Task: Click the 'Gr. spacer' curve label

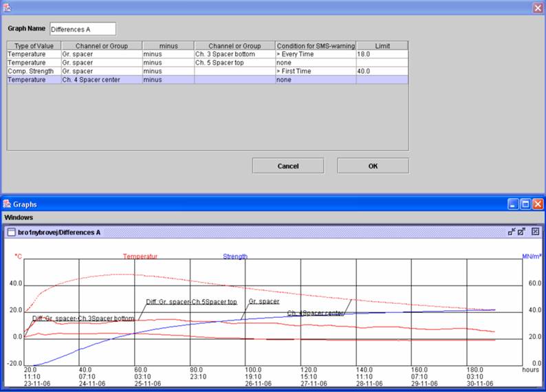Action: coord(264,301)
